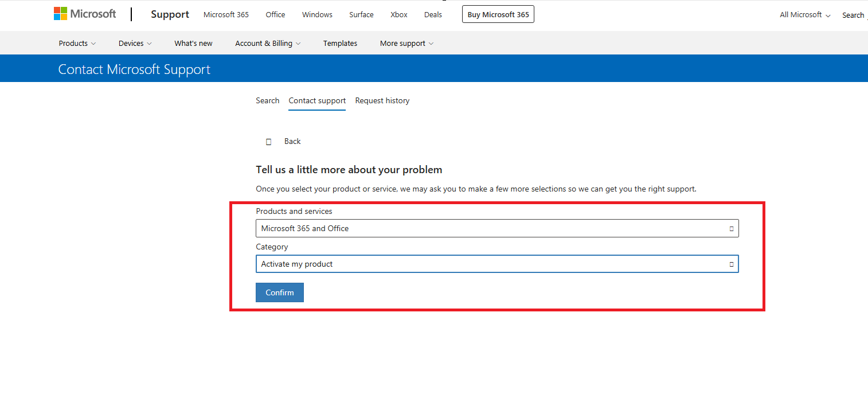Expand the Account & Billing menu
This screenshot has height=402, width=868.
point(268,43)
